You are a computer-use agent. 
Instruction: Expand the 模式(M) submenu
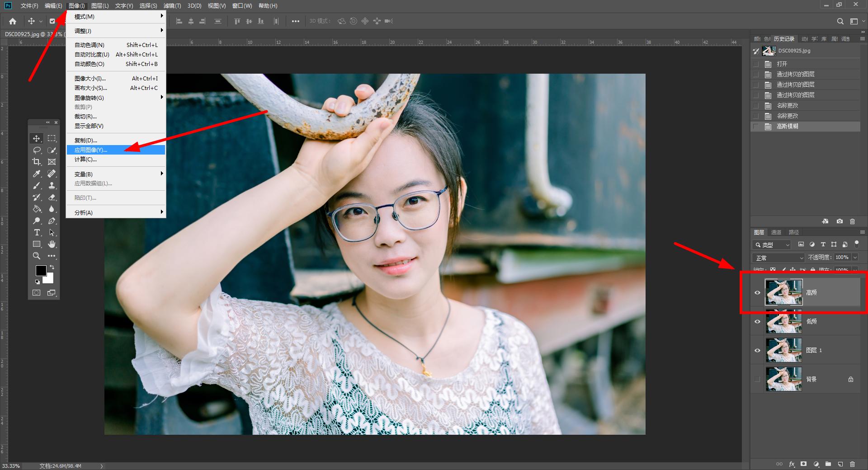coord(116,17)
